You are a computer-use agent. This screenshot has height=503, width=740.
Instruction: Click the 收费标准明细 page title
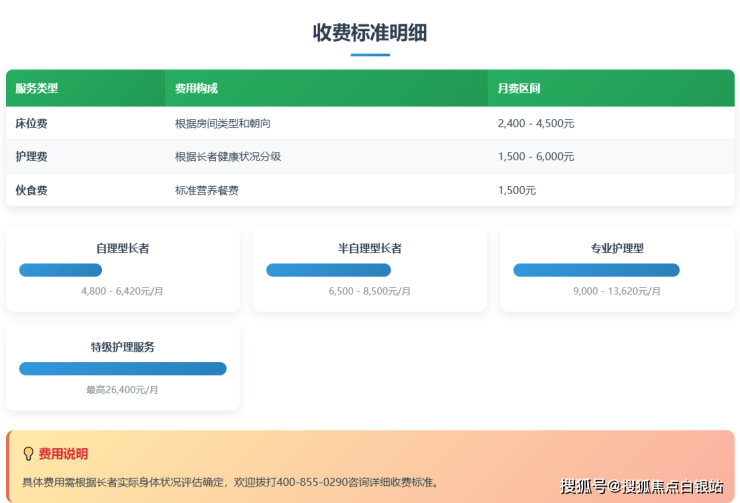pos(370,32)
